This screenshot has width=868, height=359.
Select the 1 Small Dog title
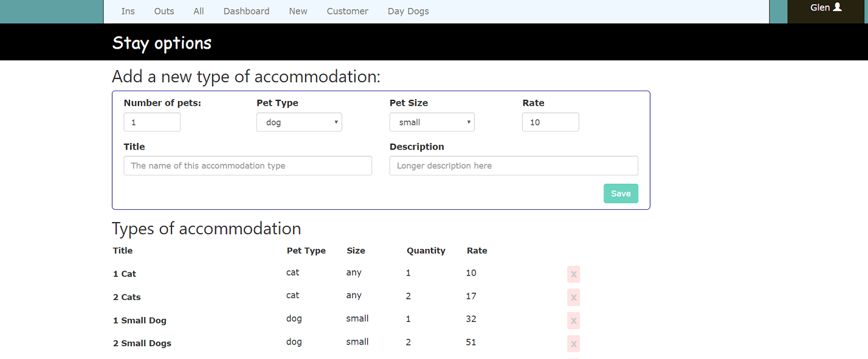[x=140, y=320]
